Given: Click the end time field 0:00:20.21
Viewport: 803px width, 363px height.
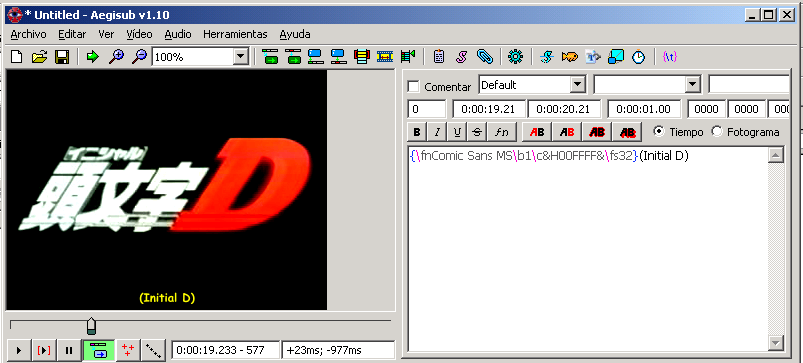Looking at the screenshot, I should (565, 109).
